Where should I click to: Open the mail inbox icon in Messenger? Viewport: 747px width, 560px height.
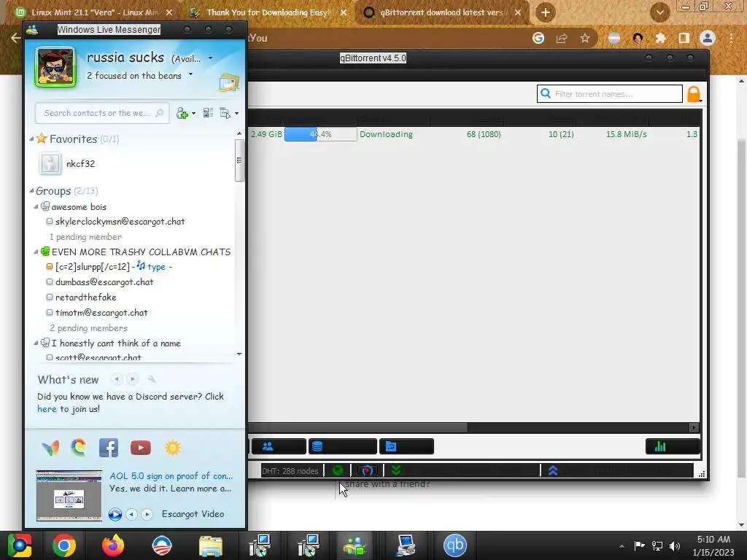(228, 83)
